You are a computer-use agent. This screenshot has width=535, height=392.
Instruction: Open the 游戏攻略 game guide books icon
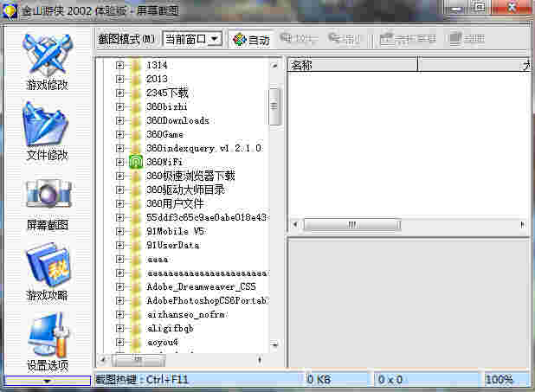click(47, 272)
